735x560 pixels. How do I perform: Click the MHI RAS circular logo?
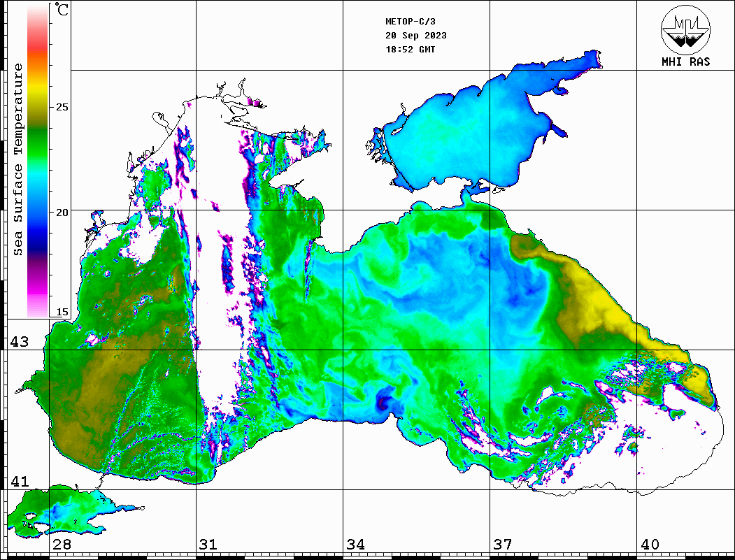pos(685,29)
